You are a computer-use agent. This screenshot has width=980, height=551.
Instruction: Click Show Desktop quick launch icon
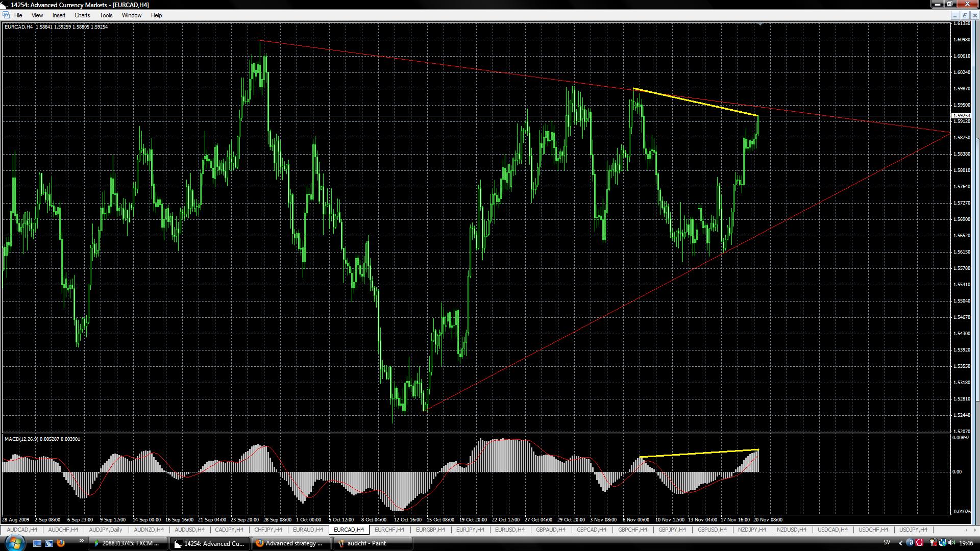[37, 543]
